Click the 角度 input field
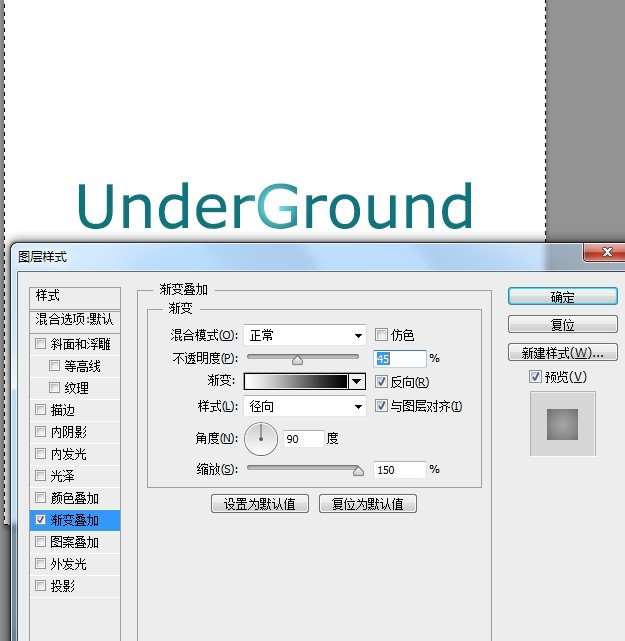The image size is (625, 641). click(x=303, y=438)
